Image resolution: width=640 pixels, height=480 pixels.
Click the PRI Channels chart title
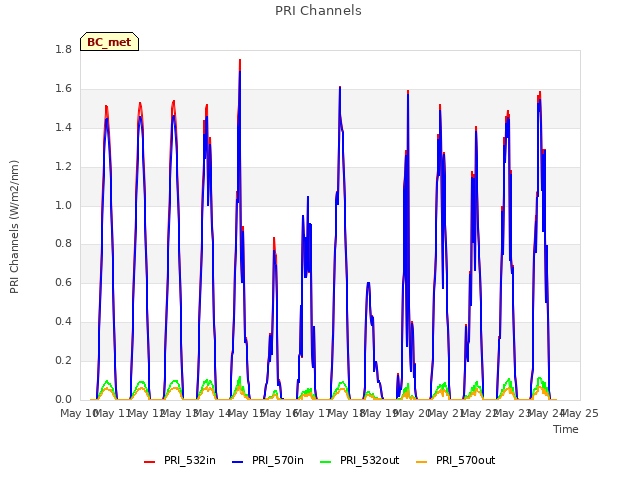point(318,11)
